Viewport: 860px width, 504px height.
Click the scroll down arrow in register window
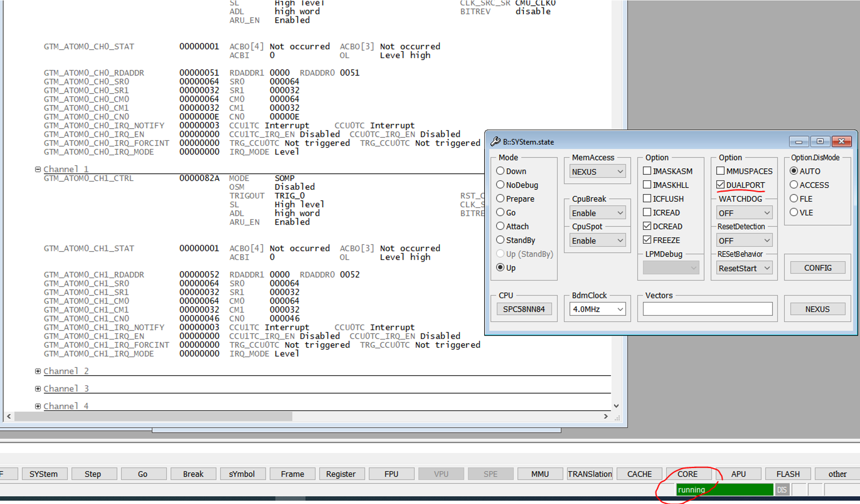[x=616, y=406]
